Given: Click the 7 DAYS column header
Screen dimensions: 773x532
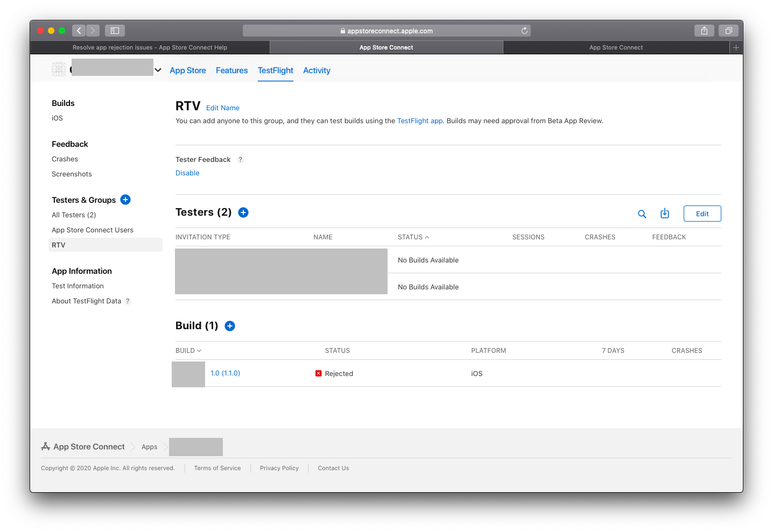Looking at the screenshot, I should tap(613, 351).
